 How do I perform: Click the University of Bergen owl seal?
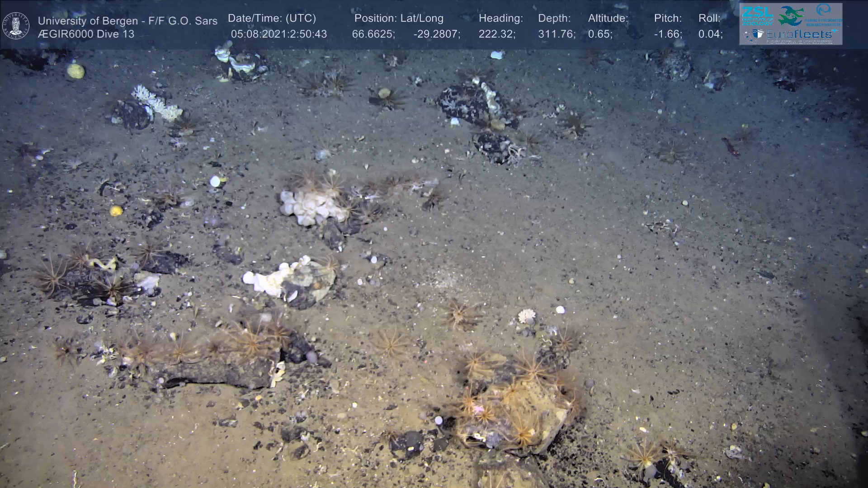[x=16, y=26]
